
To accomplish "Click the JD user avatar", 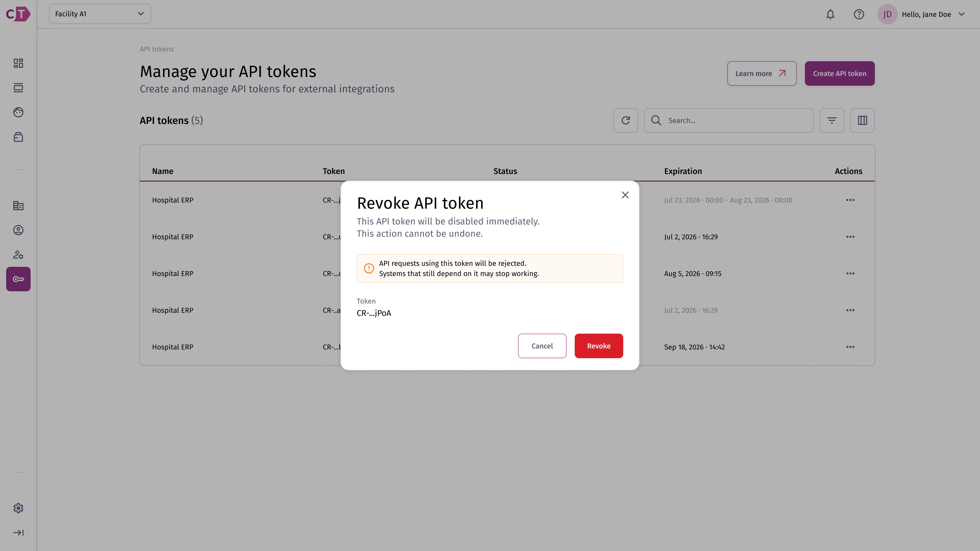I will pyautogui.click(x=887, y=15).
